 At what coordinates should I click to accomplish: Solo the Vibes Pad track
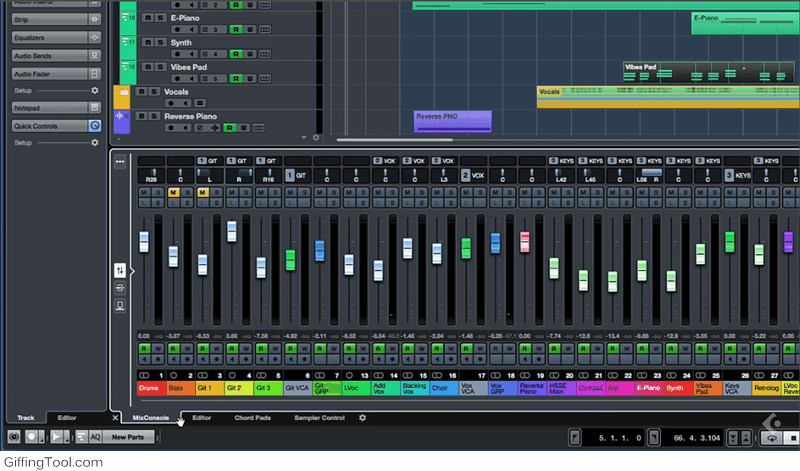click(x=160, y=67)
